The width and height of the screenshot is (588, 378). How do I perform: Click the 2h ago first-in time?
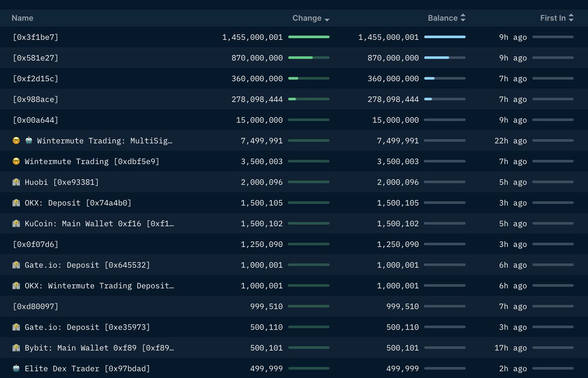(513, 369)
